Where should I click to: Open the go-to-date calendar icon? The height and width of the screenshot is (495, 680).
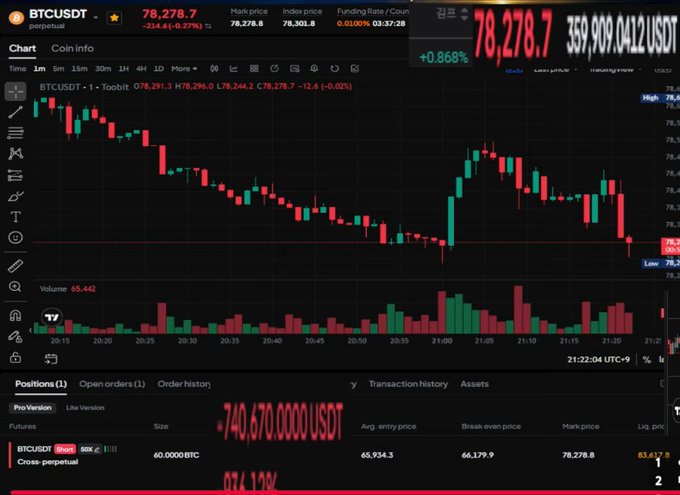pyautogui.click(x=51, y=359)
